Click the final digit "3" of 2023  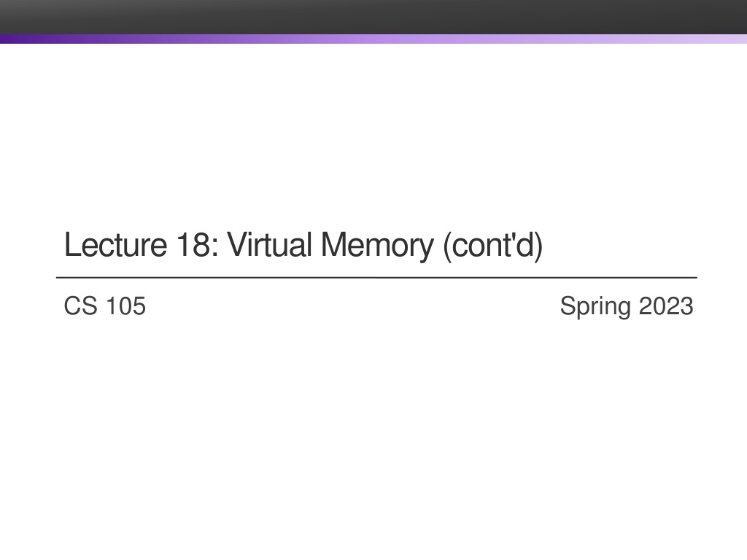(687, 306)
